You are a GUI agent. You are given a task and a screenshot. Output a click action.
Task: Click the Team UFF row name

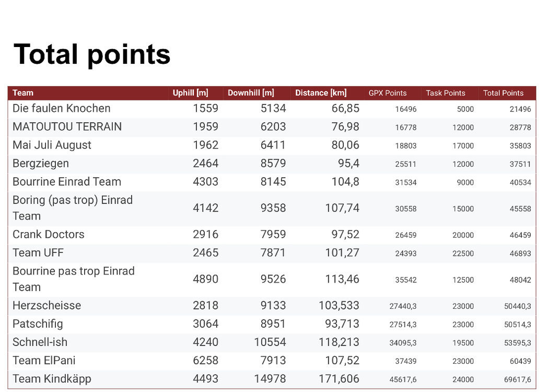click(x=38, y=253)
